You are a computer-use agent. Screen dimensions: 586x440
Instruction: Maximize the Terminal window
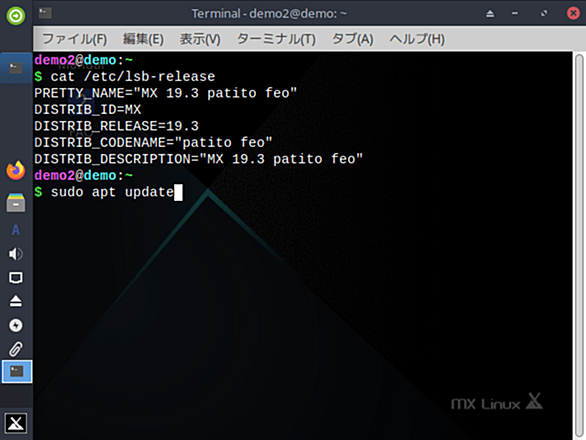(x=544, y=13)
